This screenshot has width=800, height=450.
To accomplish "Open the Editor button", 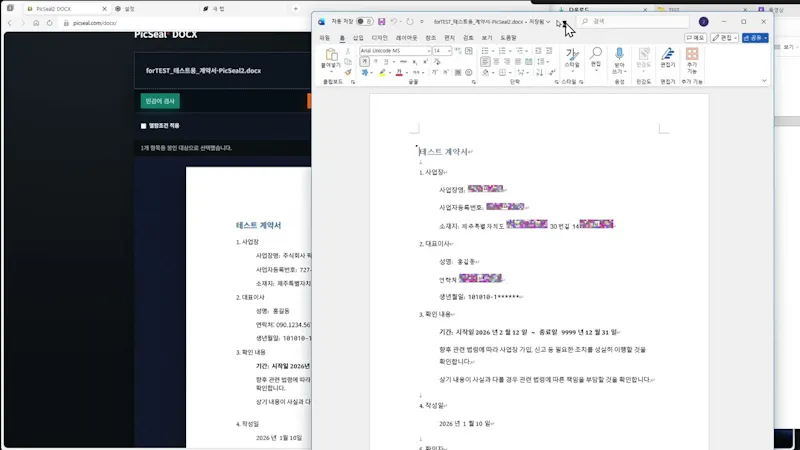I will coord(667,58).
